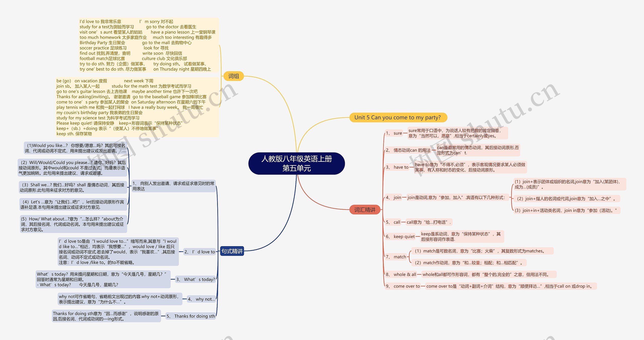This screenshot has height=340, width=644.
Task: Drag the mind map canvas scroll area
Action: [322, 170]
